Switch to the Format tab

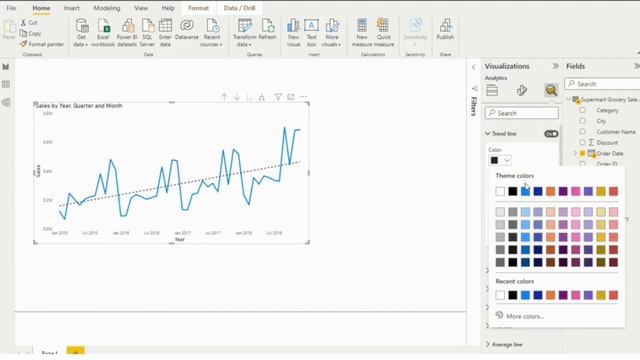198,8
